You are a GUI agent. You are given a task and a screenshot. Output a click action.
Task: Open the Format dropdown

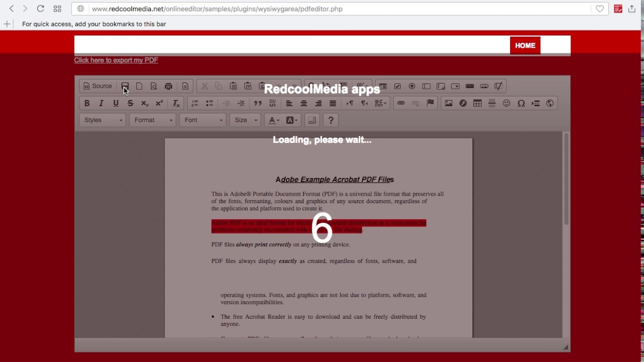tap(152, 120)
